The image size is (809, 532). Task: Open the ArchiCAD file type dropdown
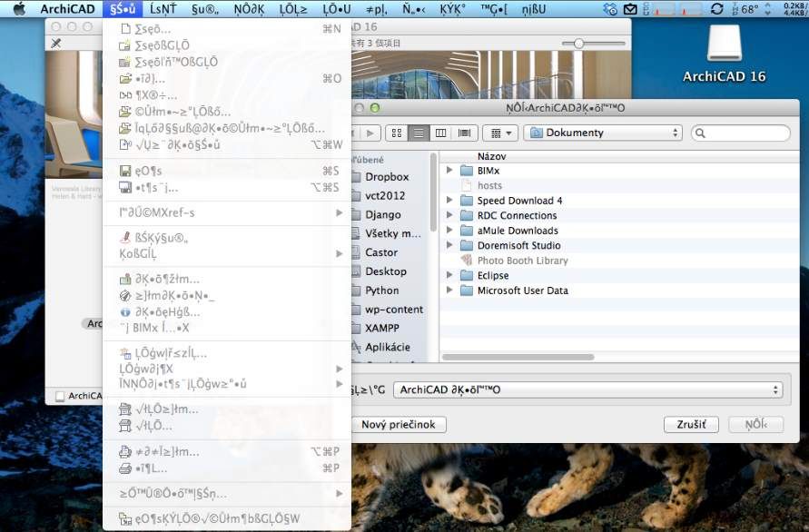(587, 390)
